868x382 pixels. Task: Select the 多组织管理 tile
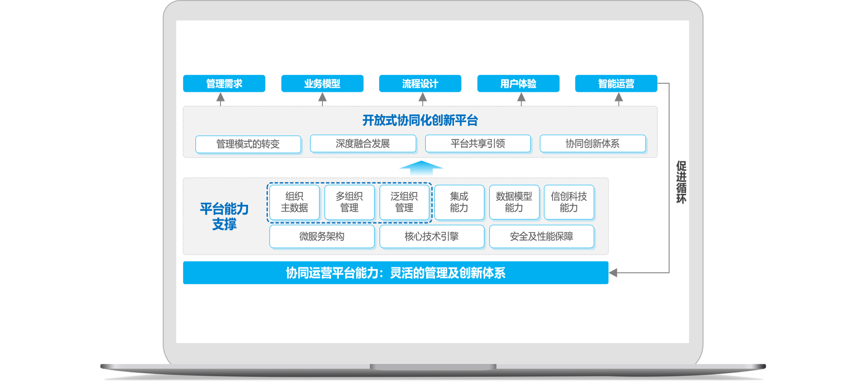349,202
